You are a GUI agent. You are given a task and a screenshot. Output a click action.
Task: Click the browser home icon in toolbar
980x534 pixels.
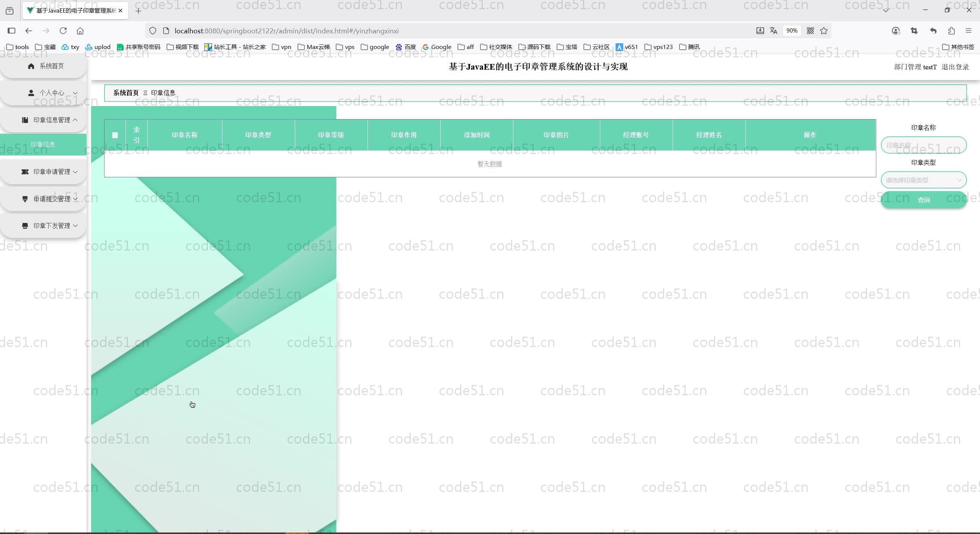point(80,31)
